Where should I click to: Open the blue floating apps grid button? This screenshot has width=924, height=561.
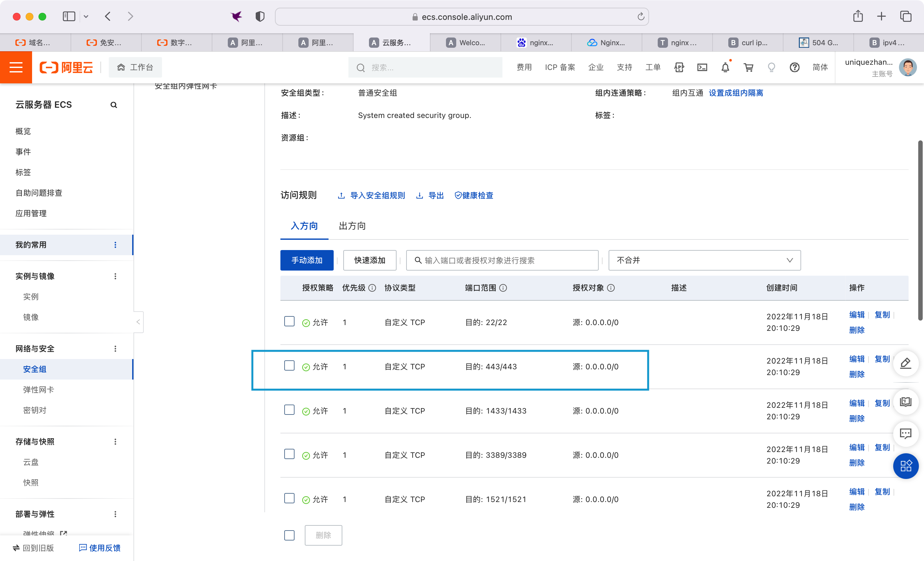point(906,466)
